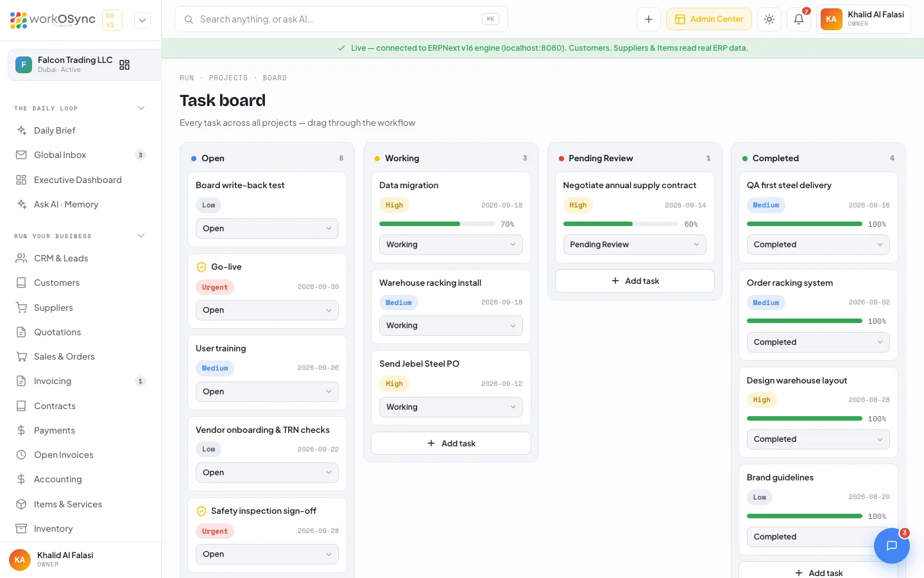Click the company grid icon next to Falcon Trading LLC
Image resolution: width=924 pixels, height=578 pixels.
pos(124,65)
